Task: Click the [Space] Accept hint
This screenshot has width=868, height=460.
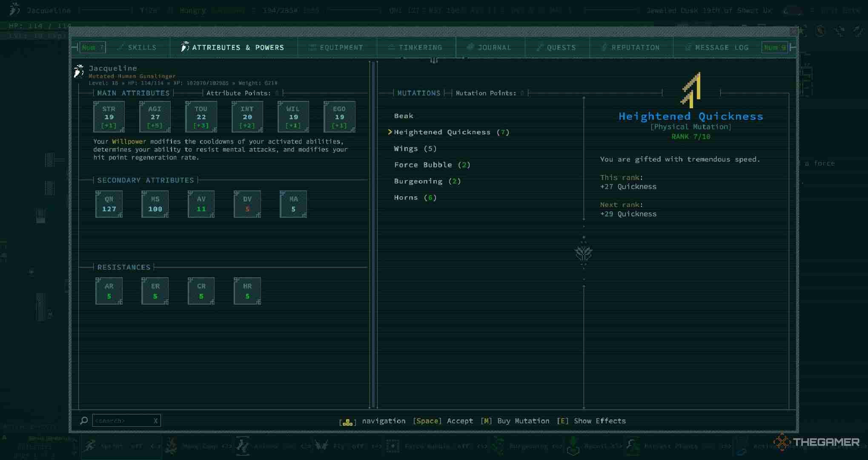Action: coord(443,421)
